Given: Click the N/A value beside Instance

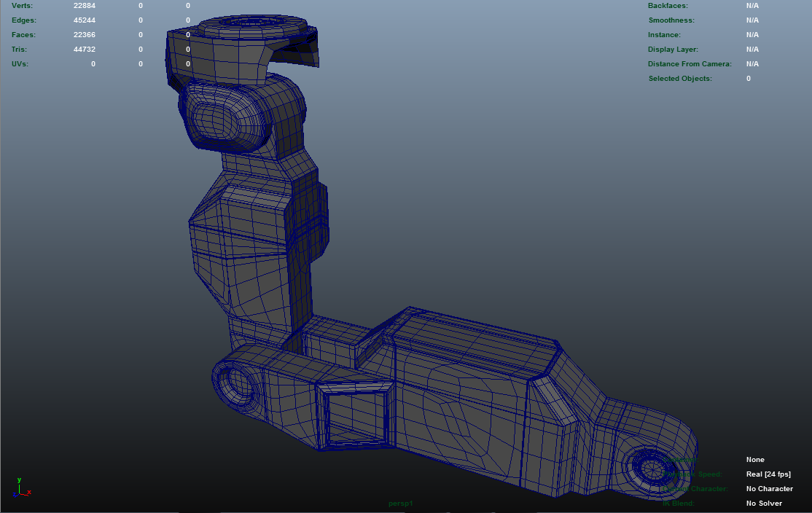Looking at the screenshot, I should [752, 35].
